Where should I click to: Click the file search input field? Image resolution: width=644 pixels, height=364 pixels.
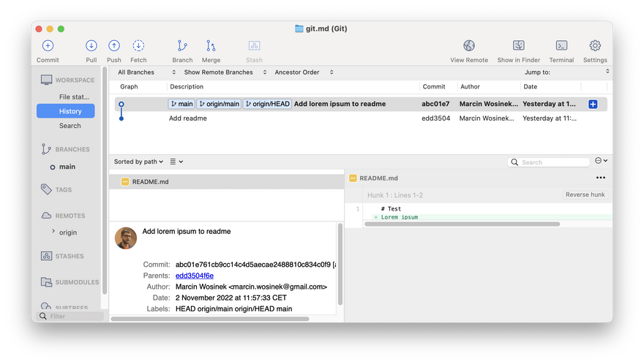click(554, 162)
